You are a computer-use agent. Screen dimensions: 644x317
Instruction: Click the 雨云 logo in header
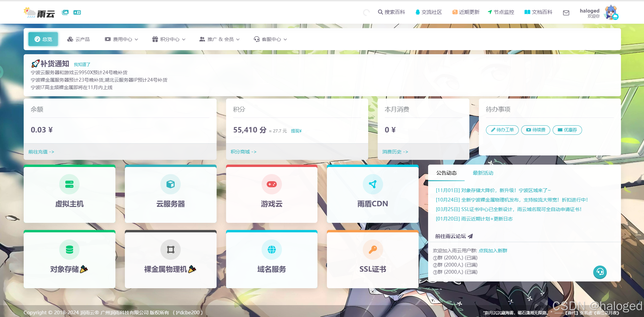pos(39,13)
